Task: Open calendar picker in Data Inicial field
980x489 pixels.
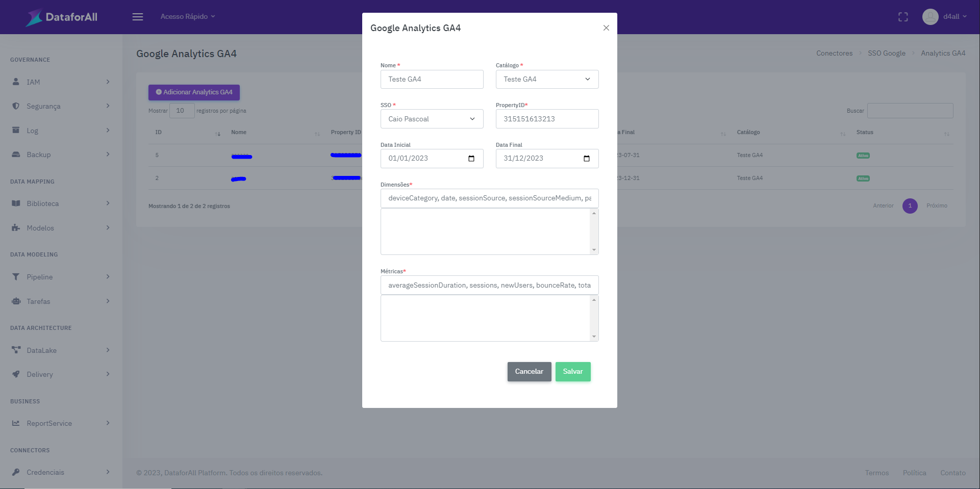Action: [x=471, y=159]
